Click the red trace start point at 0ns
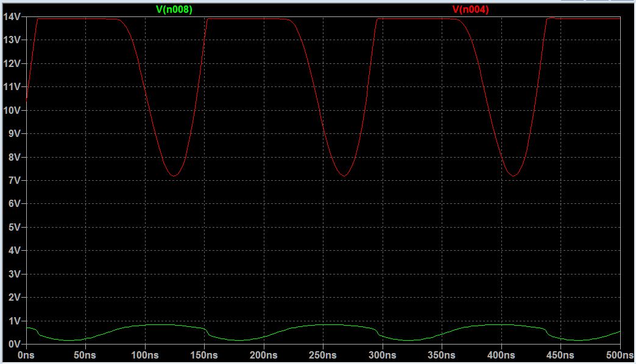This screenshot has width=636, height=364. (x=26, y=98)
